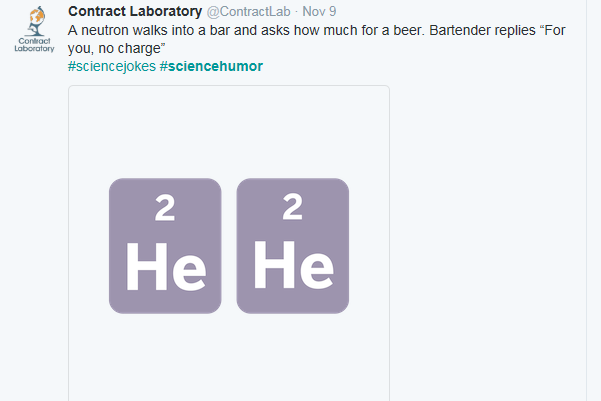Click atomic number 2 on right tile
This screenshot has width=601, height=401.
click(x=293, y=207)
